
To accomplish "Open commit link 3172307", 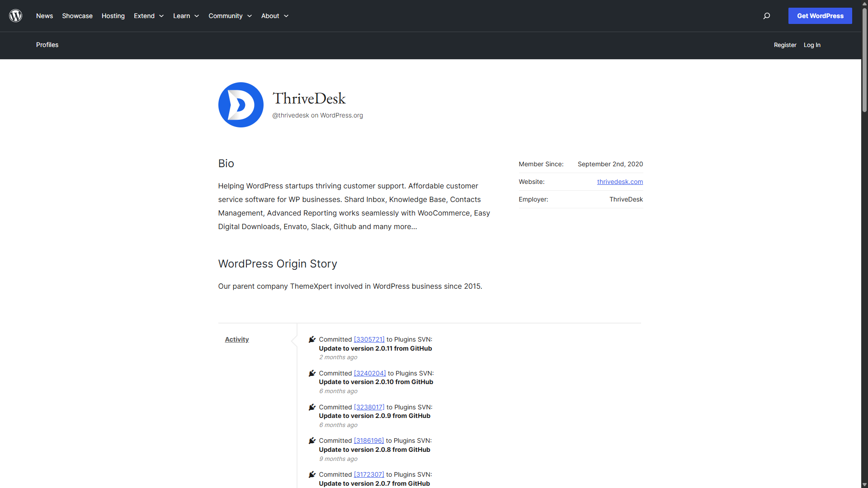I will (369, 474).
